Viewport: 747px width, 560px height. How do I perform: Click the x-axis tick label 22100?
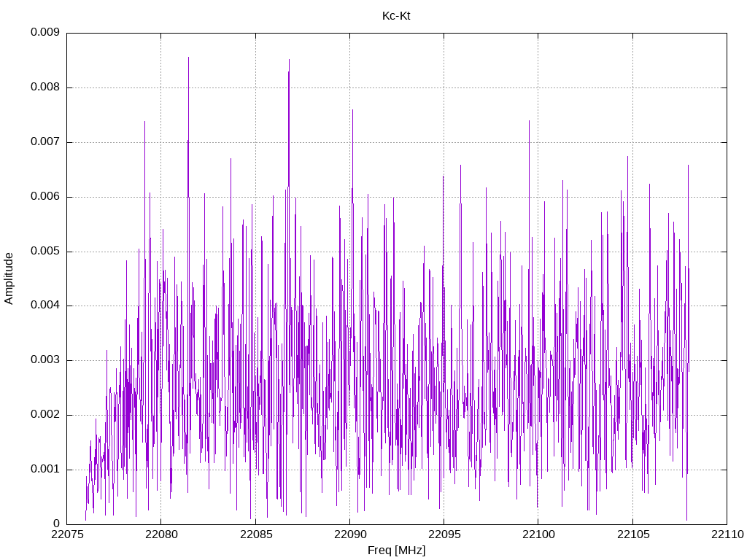tap(538, 534)
